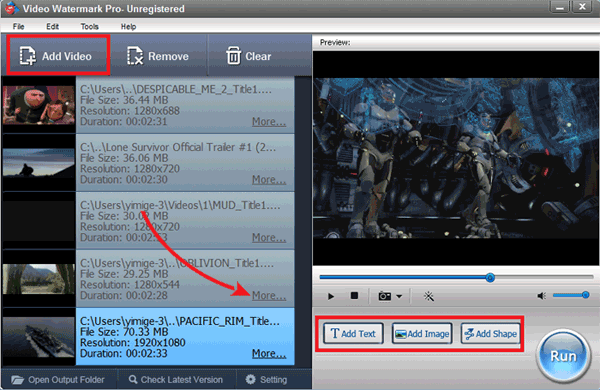Click the preview seek bar handle
The image size is (600, 390).
point(490,277)
